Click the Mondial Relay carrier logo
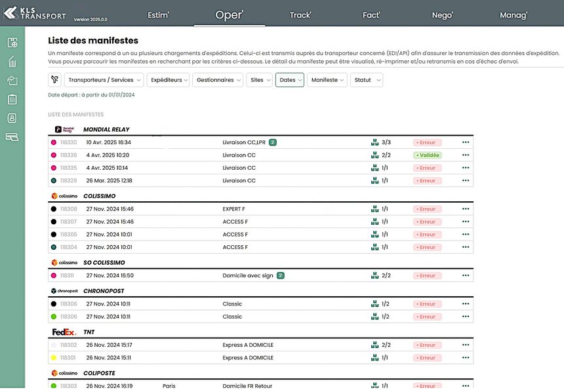 click(x=64, y=129)
